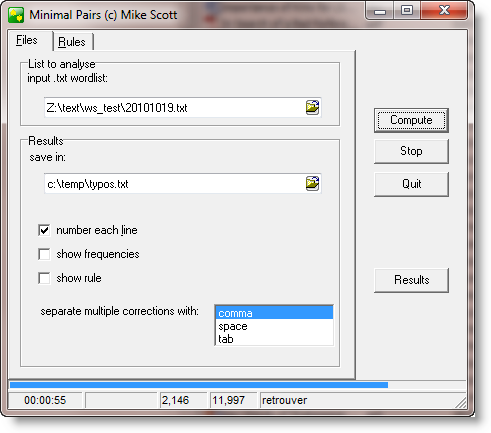The image size is (491, 433).
Task: Select tab as the separator
Action: click(x=274, y=339)
